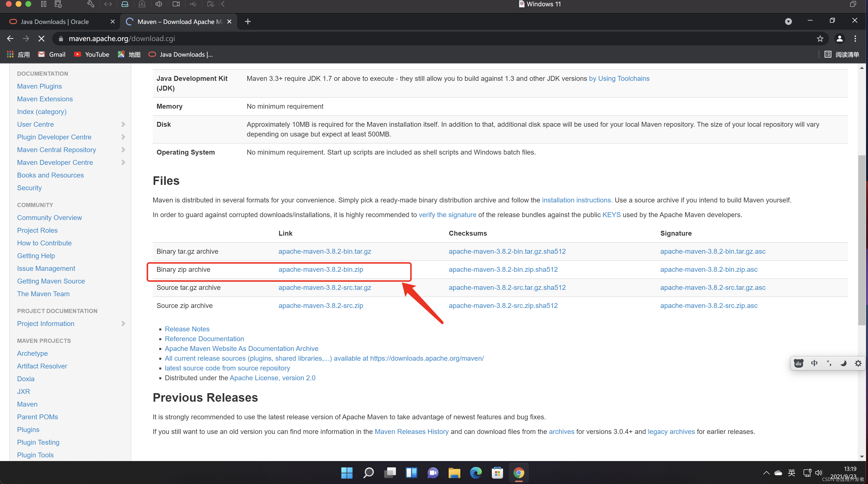This screenshot has height=484, width=868.
Task: Click the scrollbar down arrow
Action: (862, 457)
